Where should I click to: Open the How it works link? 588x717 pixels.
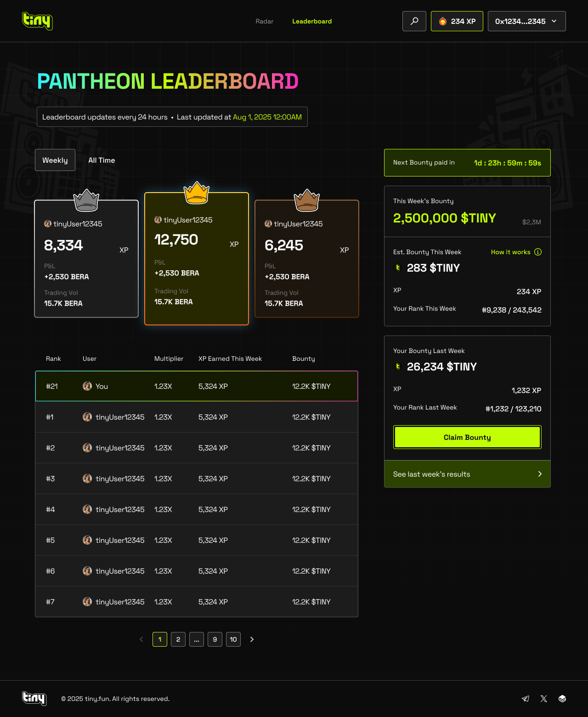pyautogui.click(x=511, y=252)
